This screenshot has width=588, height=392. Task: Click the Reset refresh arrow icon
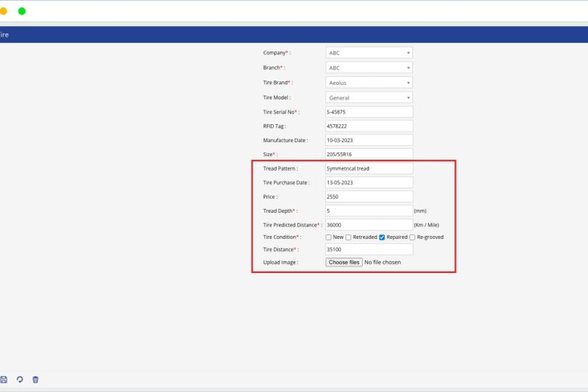(x=20, y=380)
